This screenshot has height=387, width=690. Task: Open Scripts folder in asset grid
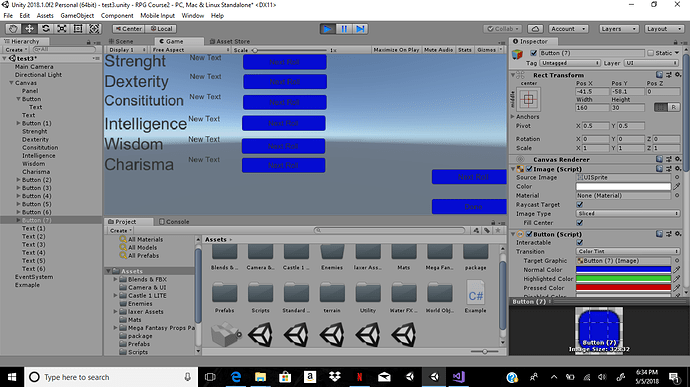[x=261, y=298]
